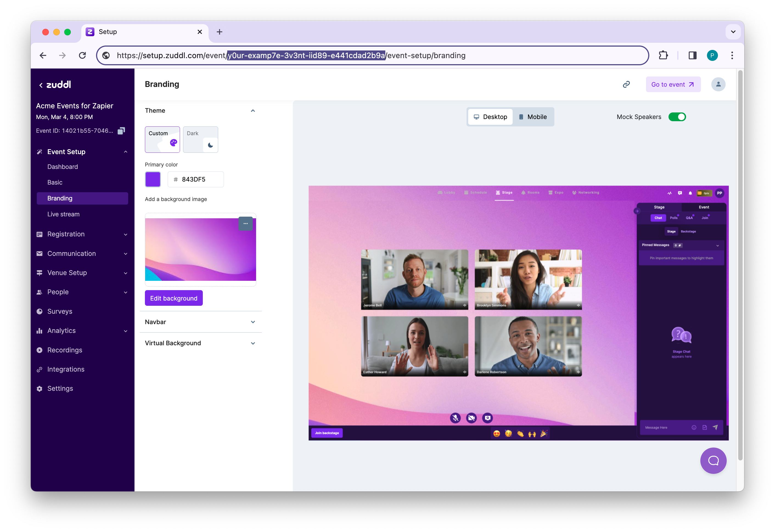Click the copy event link icon
Viewport: 775px width, 532px height.
[x=626, y=84]
